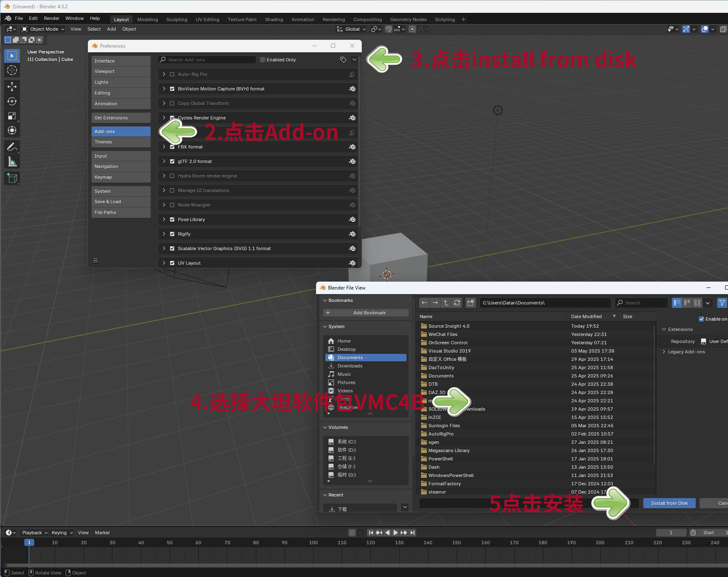The width and height of the screenshot is (728, 577).
Task: Disable the FBX format add-on
Action: [x=172, y=147]
